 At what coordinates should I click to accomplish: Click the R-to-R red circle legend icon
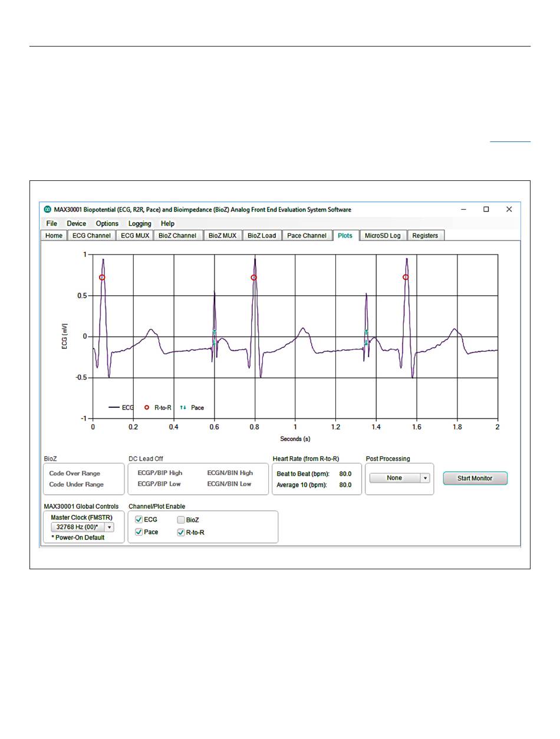(x=147, y=407)
